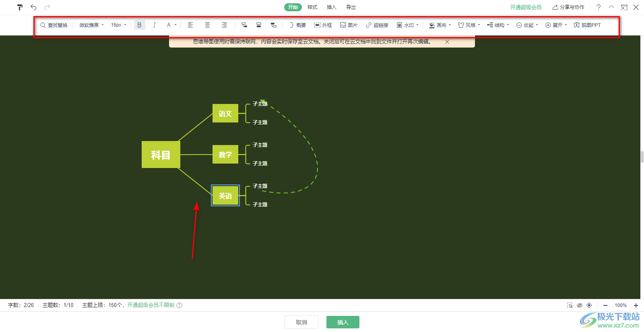Click the 100% zoom level

click(x=621, y=305)
